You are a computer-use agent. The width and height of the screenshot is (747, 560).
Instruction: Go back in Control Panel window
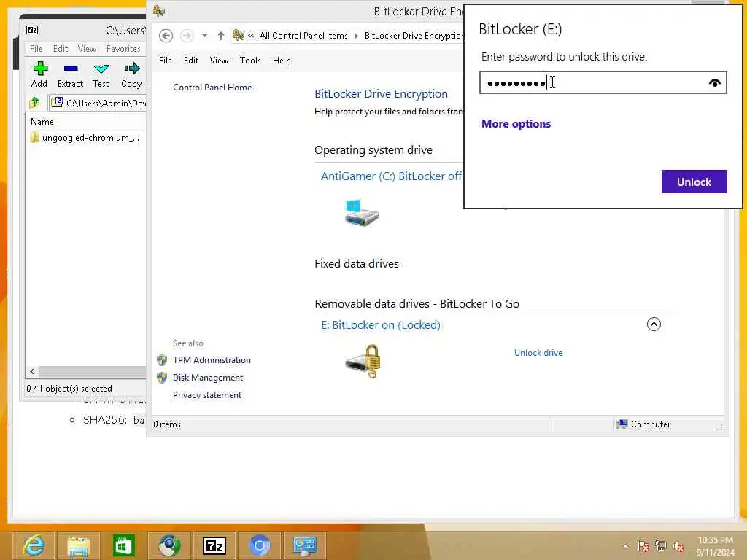tap(166, 36)
